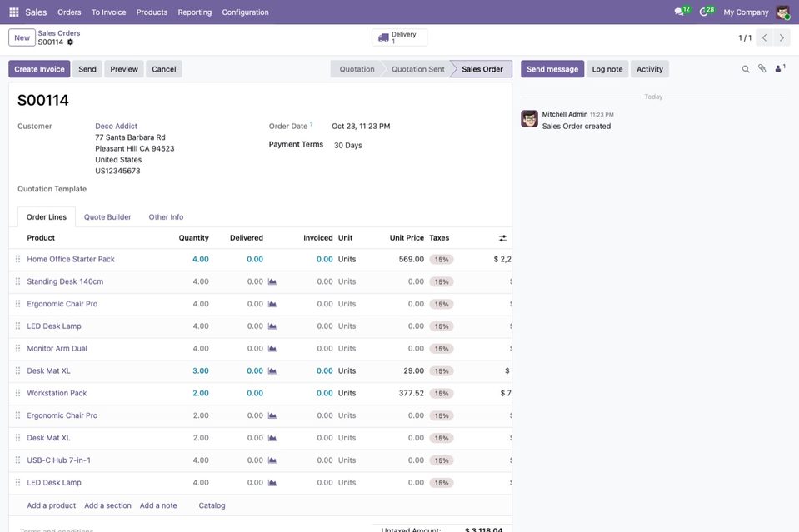The image size is (799, 532).
Task: Switch to the Quote Builder tab
Action: [x=107, y=216]
